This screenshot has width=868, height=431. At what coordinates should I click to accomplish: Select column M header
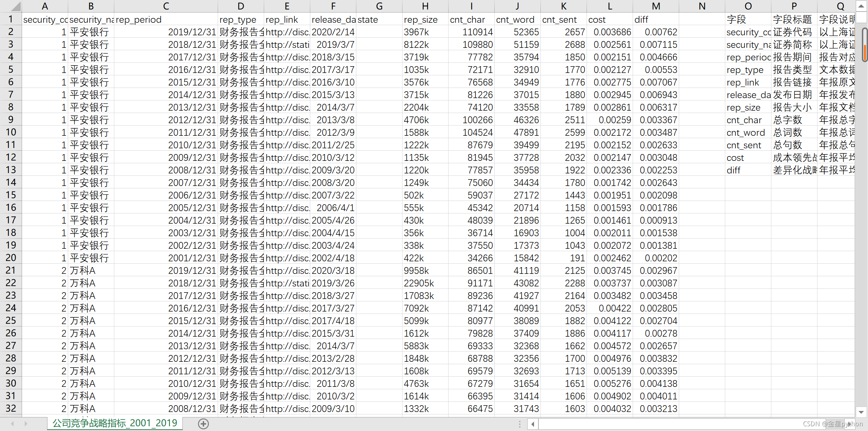click(x=656, y=6)
